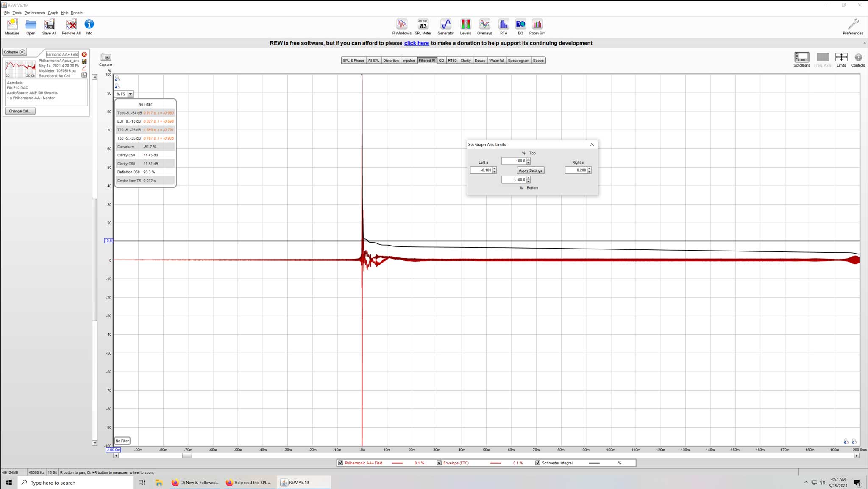
Task: Disable the Schroeder Integral trace
Action: click(538, 463)
